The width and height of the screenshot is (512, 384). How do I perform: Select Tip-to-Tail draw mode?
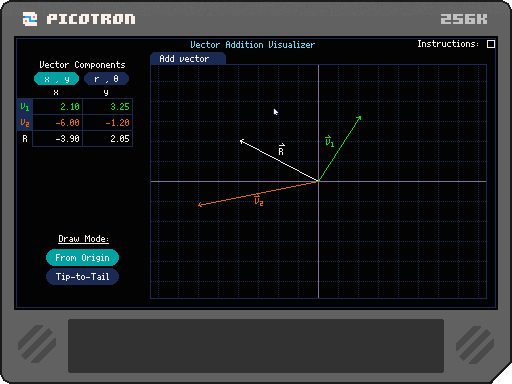tap(82, 277)
